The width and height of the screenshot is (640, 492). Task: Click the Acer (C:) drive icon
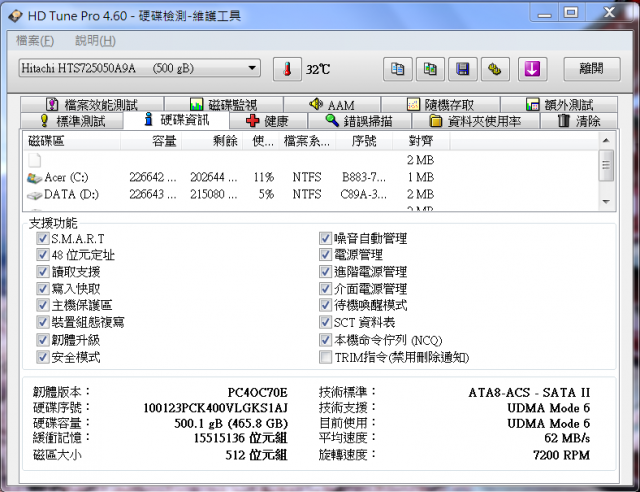34,178
